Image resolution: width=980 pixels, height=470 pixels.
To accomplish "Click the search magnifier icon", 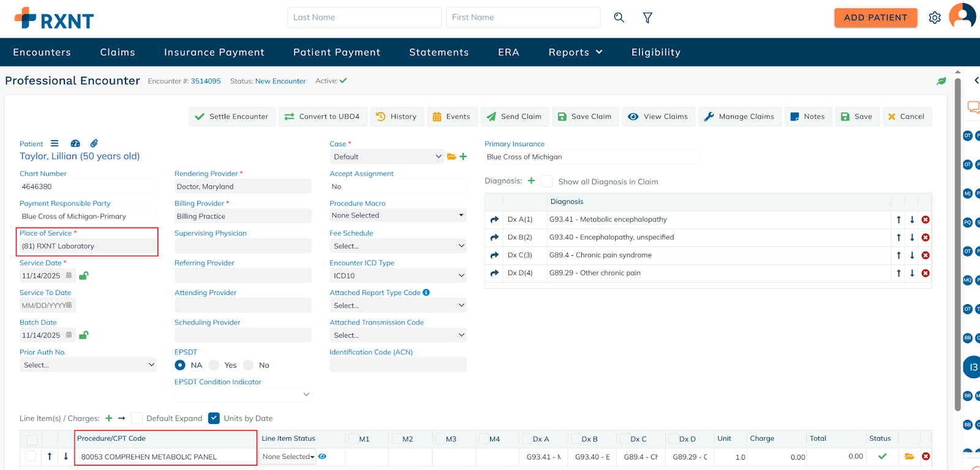I will pyautogui.click(x=619, y=18).
